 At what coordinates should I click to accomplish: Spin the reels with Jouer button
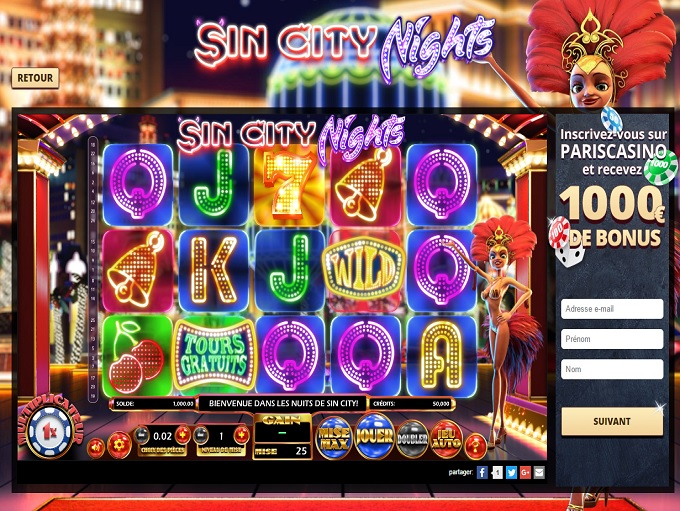coord(374,436)
